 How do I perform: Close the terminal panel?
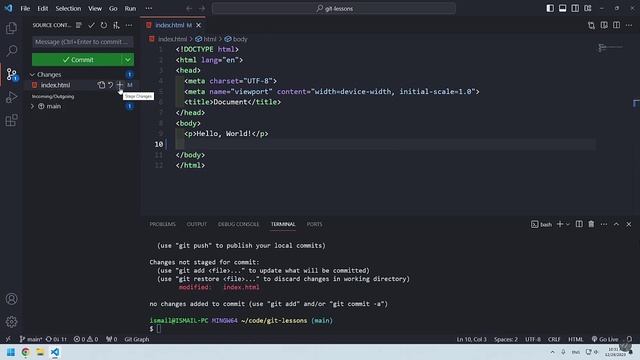tap(629, 224)
